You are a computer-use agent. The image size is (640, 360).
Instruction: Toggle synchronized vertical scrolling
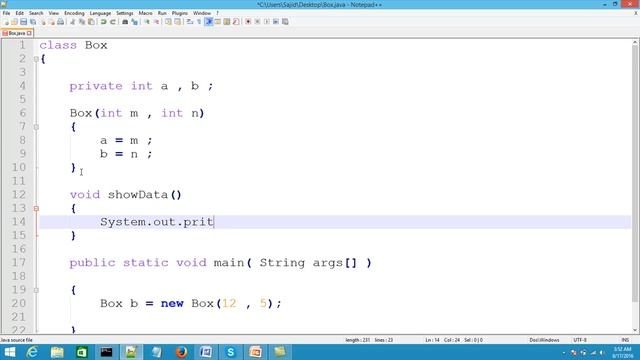point(169,22)
